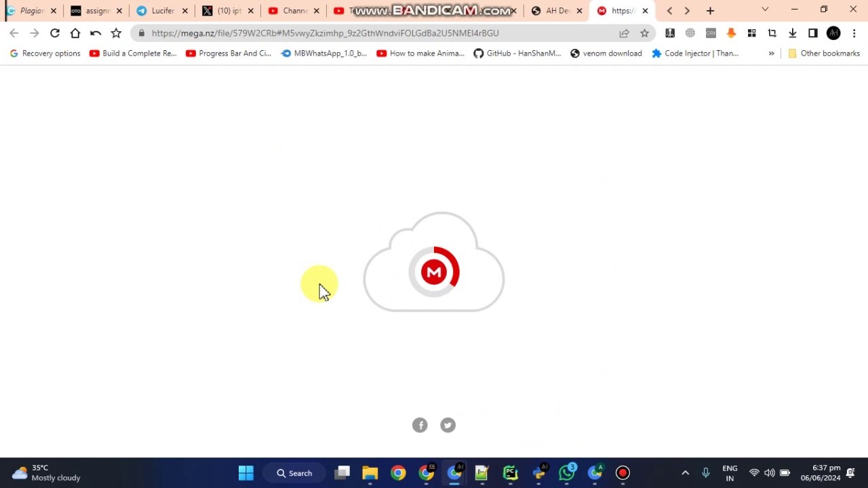Click the orange extension icon
This screenshot has width=868, height=488.
coord(731,33)
